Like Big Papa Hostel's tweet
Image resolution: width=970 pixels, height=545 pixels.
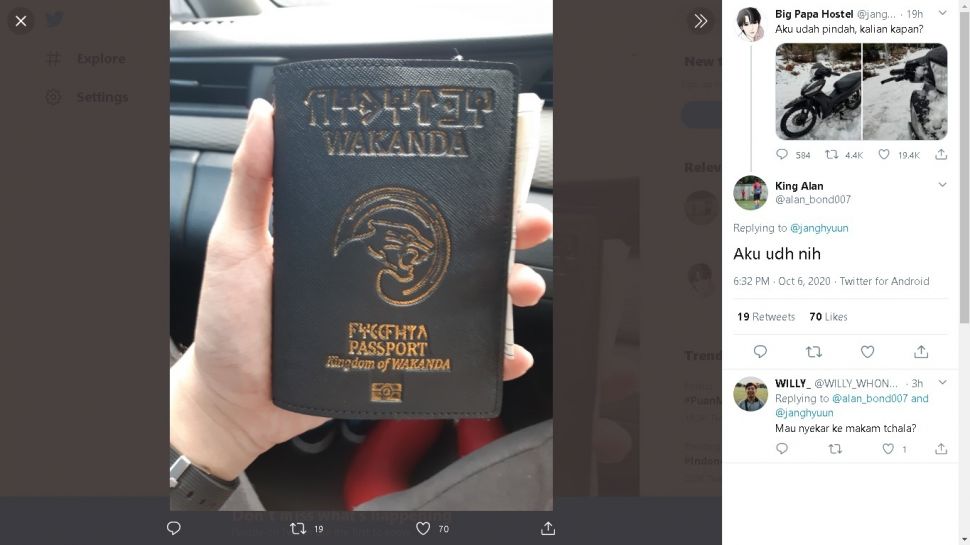click(884, 154)
